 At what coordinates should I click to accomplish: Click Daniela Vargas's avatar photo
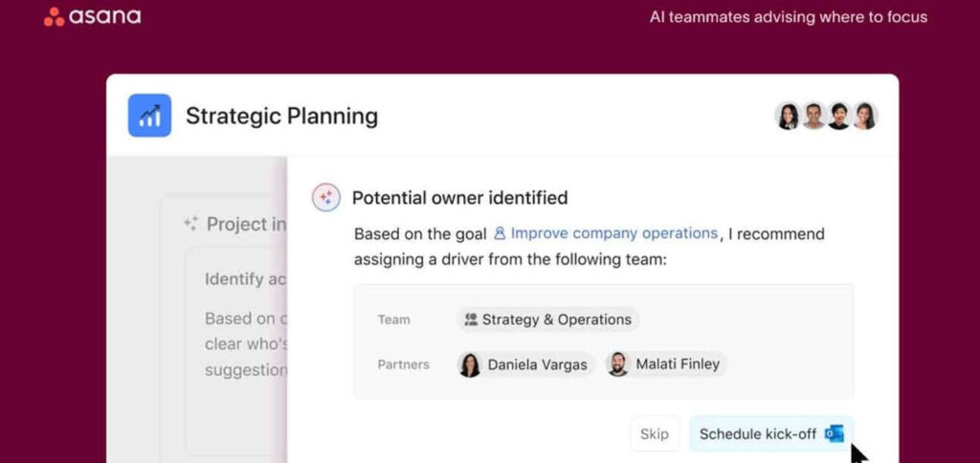pyautogui.click(x=470, y=364)
